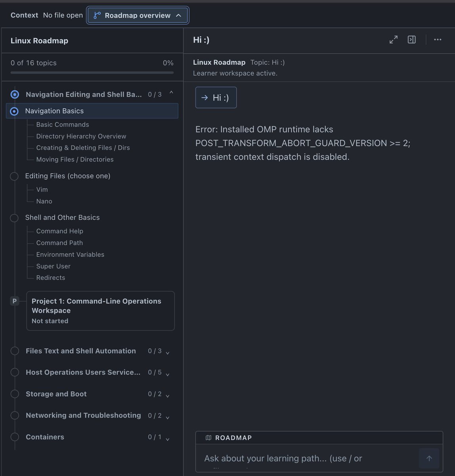The image size is (455, 476).
Task: Expand the Storage and Boot section
Action: tap(167, 395)
